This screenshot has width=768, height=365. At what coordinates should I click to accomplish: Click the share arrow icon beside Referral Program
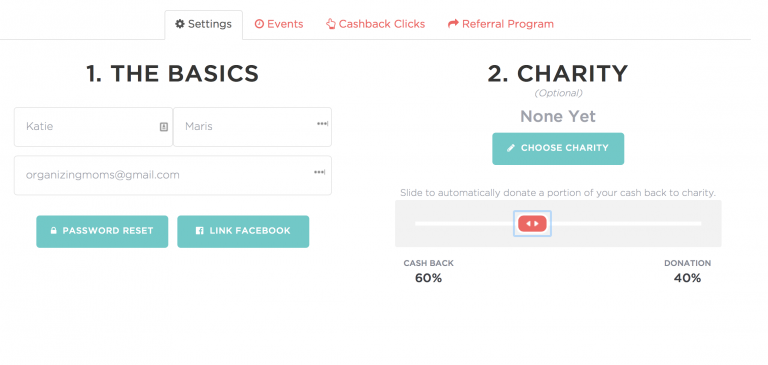click(453, 24)
